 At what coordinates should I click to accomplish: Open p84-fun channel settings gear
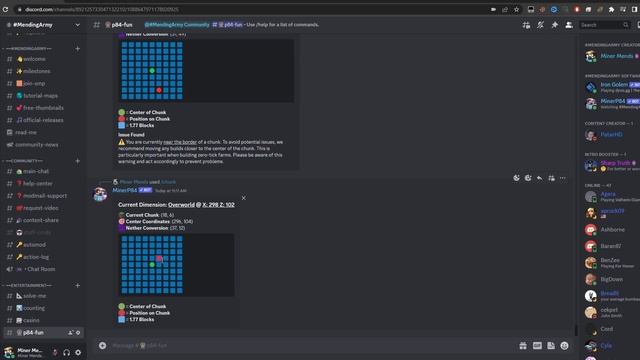tap(78, 333)
